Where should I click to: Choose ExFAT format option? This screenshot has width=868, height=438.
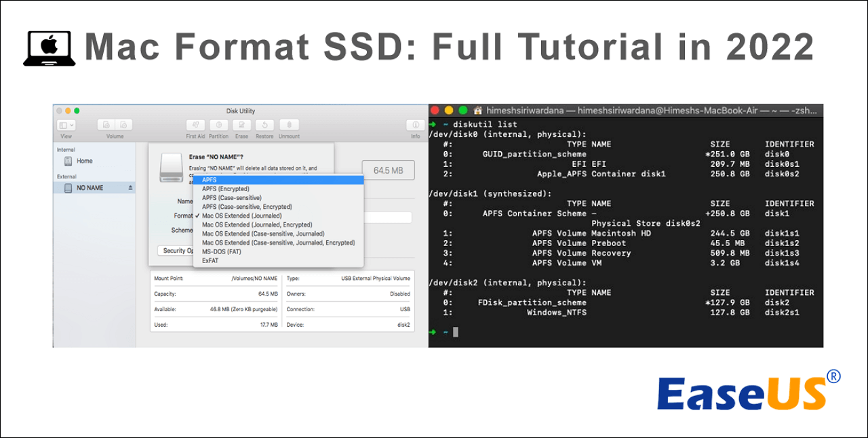[x=278, y=260]
